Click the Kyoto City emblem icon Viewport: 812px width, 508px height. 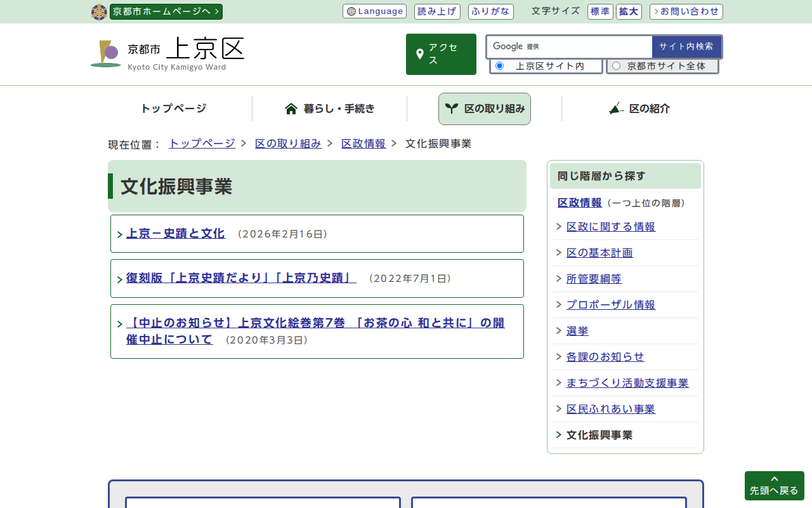pyautogui.click(x=99, y=12)
